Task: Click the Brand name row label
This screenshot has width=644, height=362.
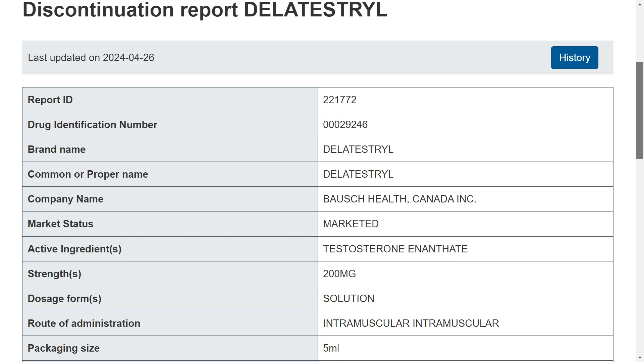Action: tap(57, 149)
